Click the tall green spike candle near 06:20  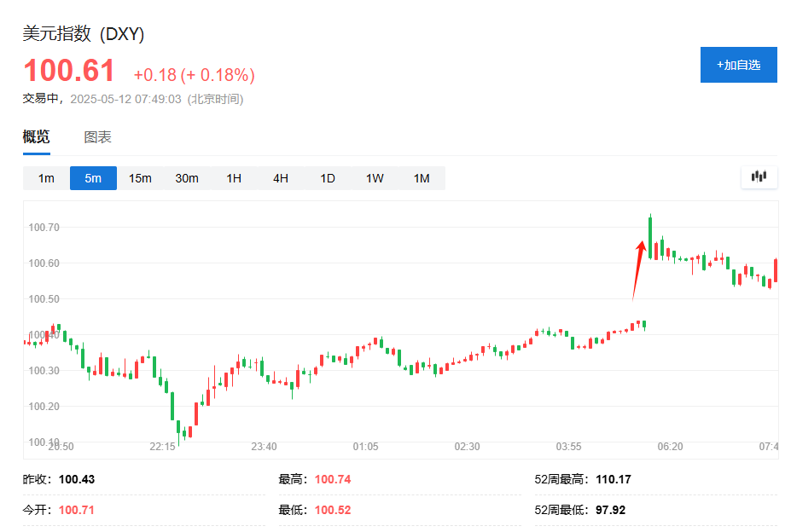point(650,236)
